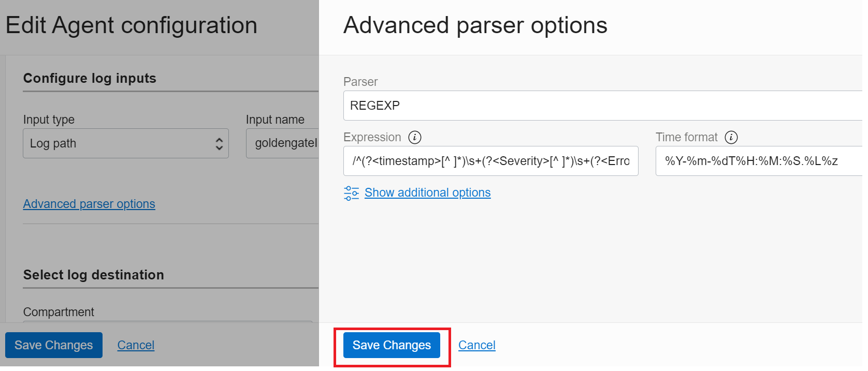
Task: Open the Show additional options link
Action: click(427, 192)
